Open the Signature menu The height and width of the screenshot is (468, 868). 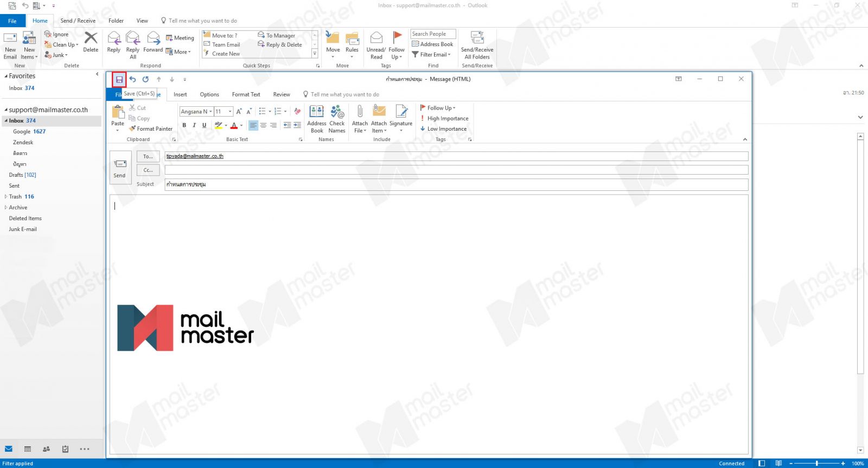401,119
